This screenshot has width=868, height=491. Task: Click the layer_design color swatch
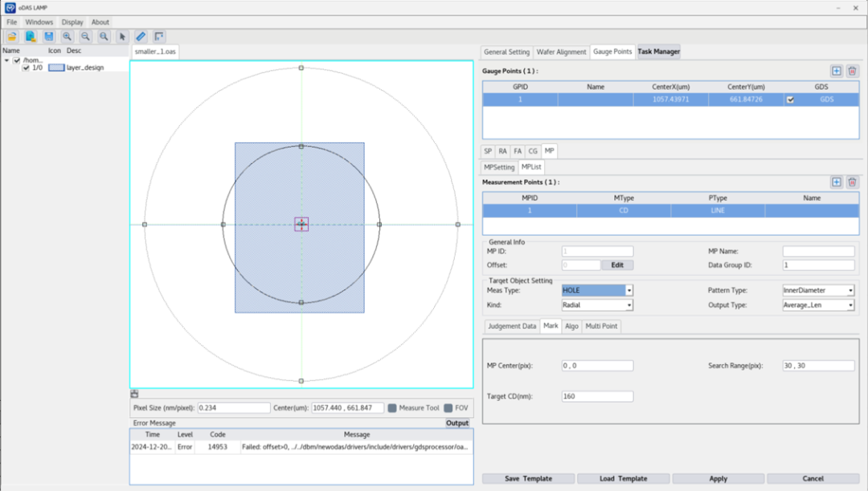pyautogui.click(x=56, y=68)
